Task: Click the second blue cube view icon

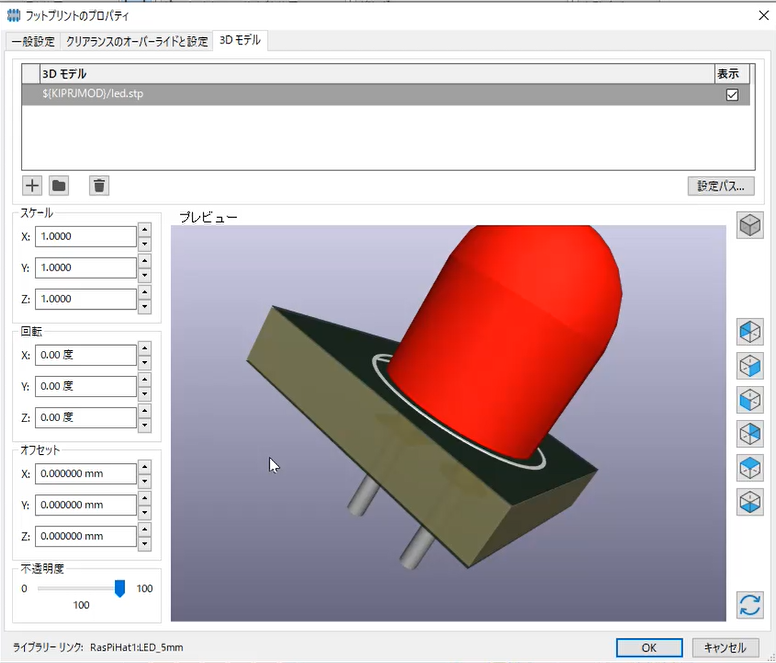Action: 749,365
